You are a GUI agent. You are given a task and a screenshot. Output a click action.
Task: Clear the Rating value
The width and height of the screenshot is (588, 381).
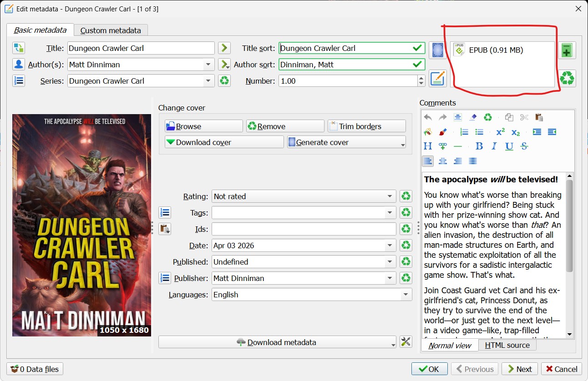point(406,196)
